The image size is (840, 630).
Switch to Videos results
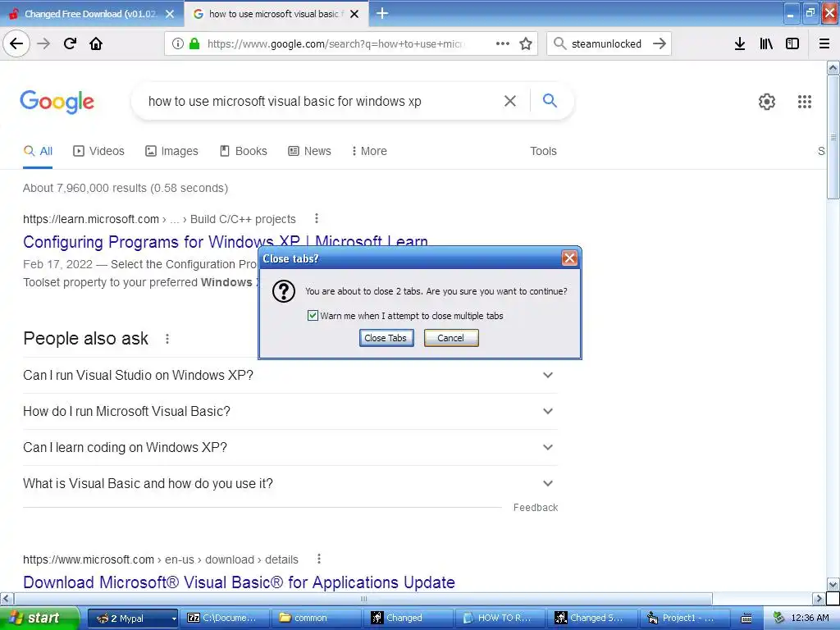[98, 151]
